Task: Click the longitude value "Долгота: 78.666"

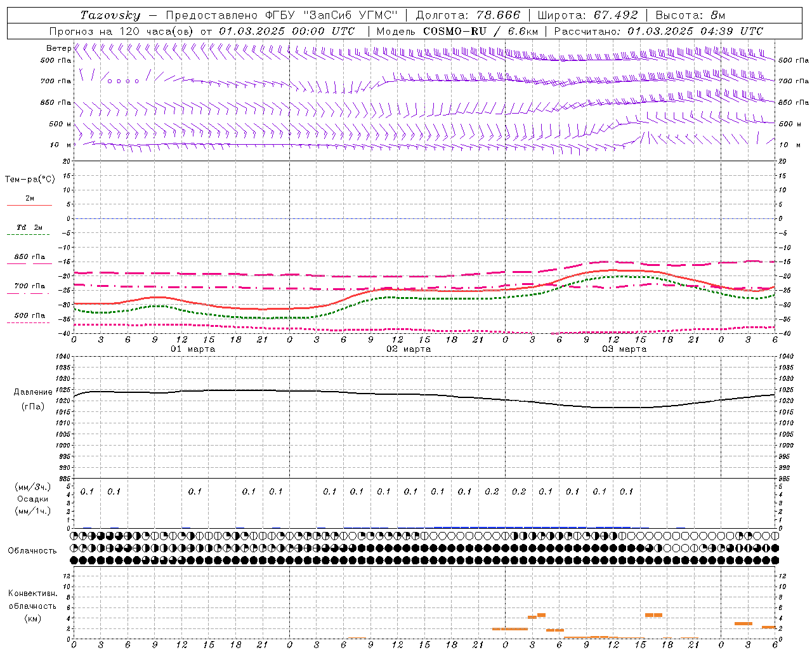Action: [x=468, y=15]
